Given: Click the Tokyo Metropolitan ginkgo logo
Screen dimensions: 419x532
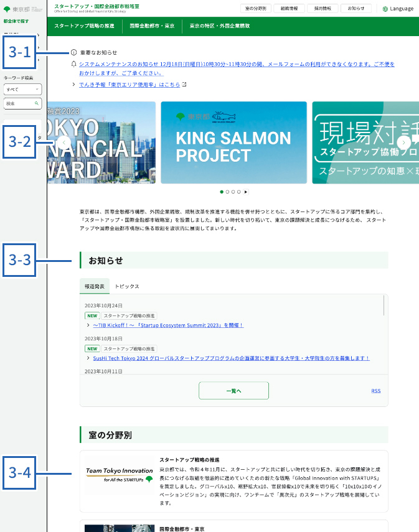Looking at the screenshot, I should coord(6,9).
